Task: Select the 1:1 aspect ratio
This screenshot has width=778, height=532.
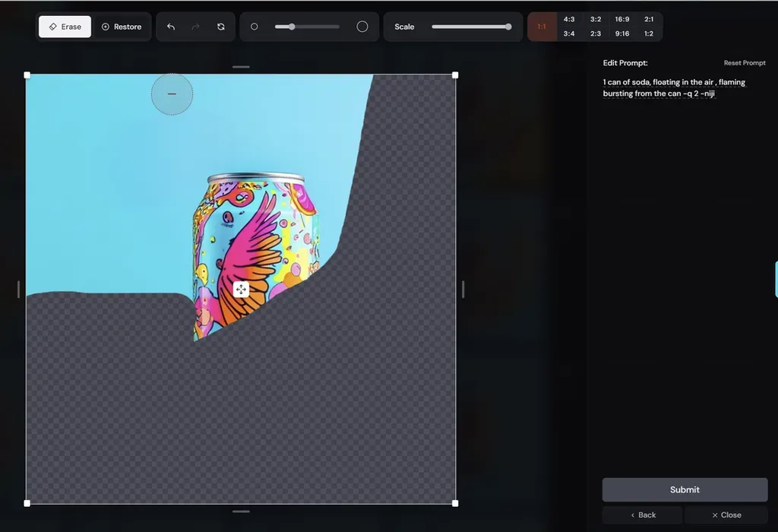Action: [542, 27]
